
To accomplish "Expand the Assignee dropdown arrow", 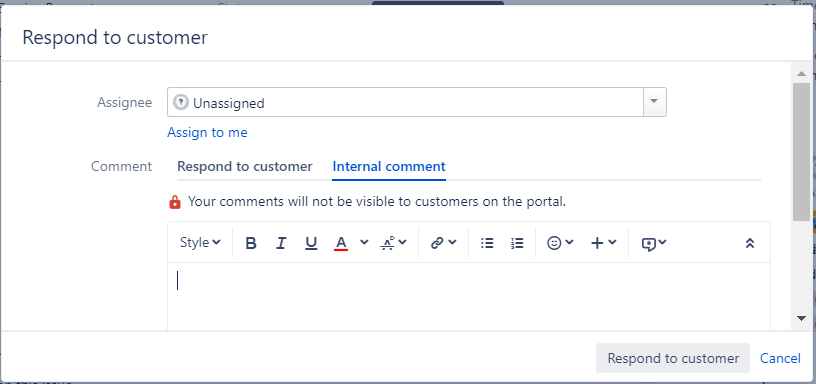I will tap(655, 102).
